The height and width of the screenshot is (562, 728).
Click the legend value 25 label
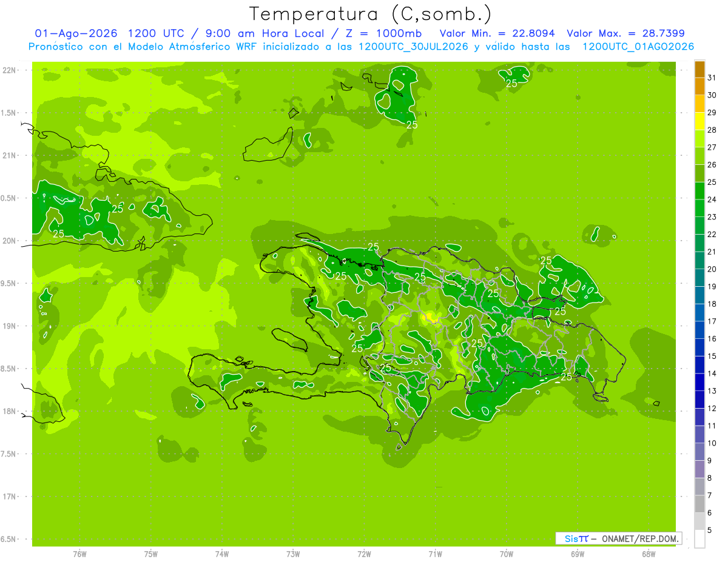(x=712, y=182)
